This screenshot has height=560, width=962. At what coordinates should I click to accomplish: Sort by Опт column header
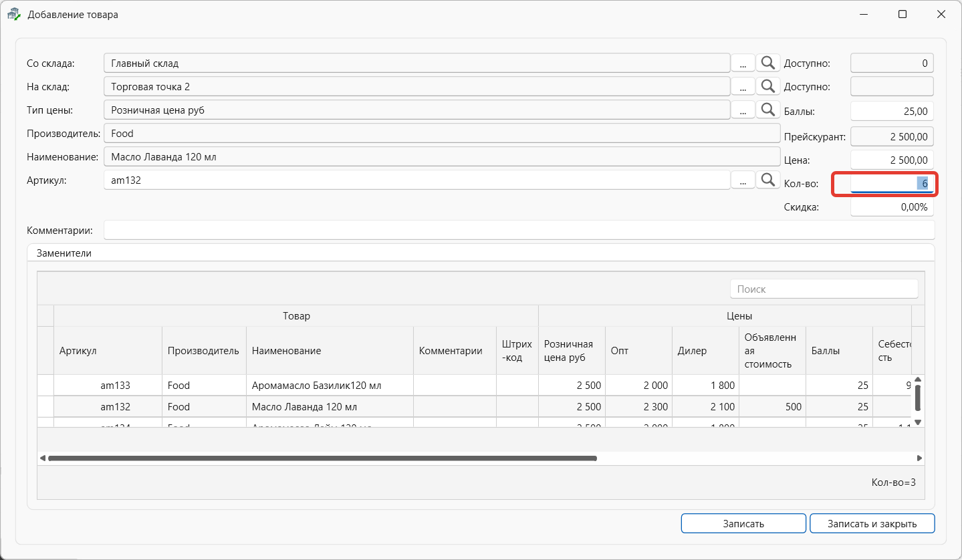(x=638, y=350)
